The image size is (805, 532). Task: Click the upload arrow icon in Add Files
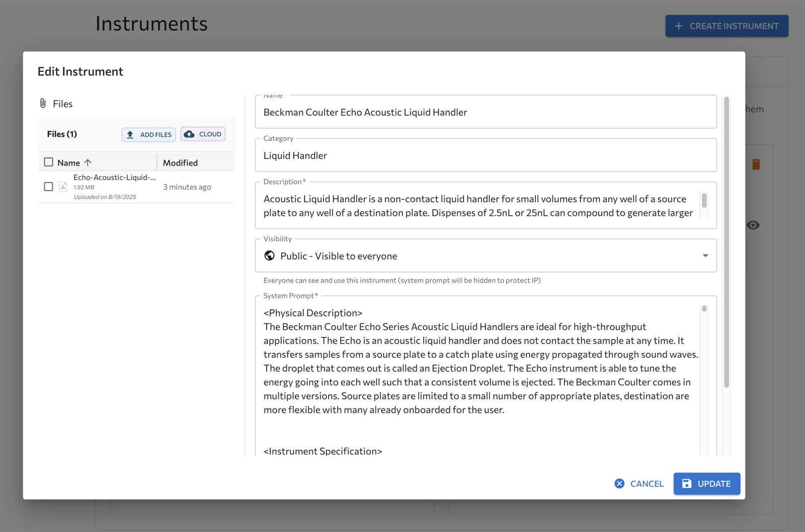(x=130, y=134)
